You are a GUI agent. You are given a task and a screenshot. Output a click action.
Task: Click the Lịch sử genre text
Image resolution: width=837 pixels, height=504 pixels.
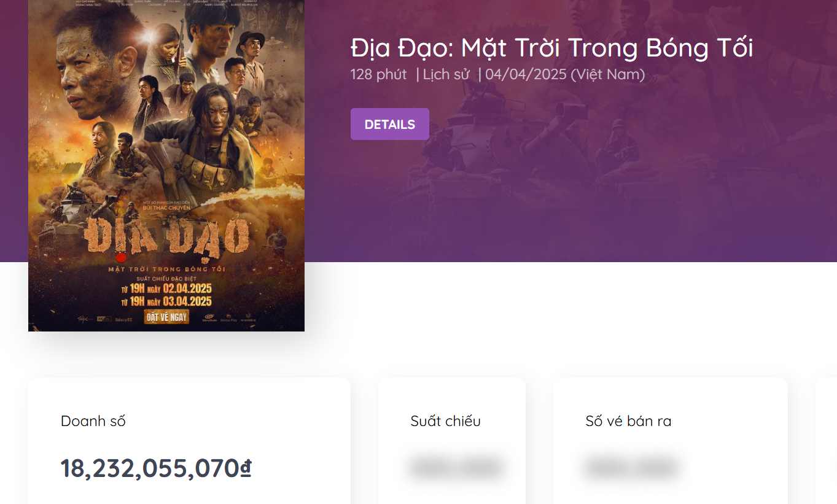pyautogui.click(x=446, y=75)
